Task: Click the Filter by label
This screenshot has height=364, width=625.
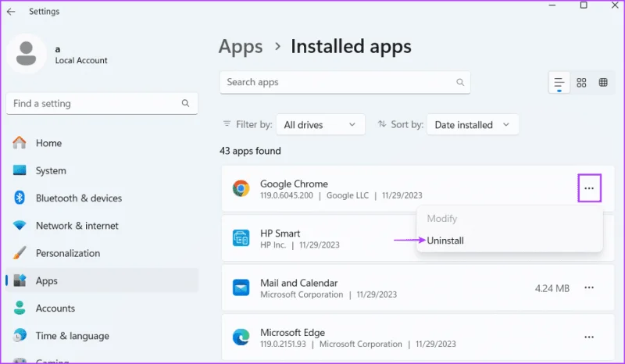Action: 254,124
